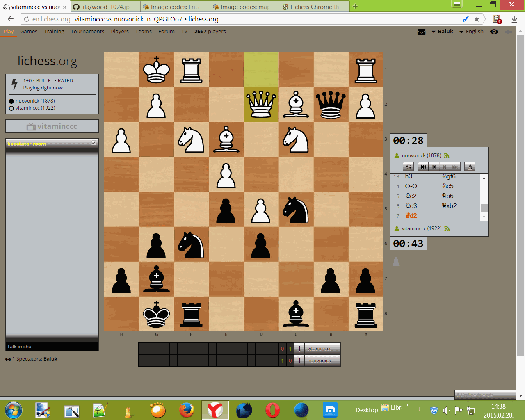525x420 pixels.
Task: Open the inbox via the envelope icon
Action: 421,31
